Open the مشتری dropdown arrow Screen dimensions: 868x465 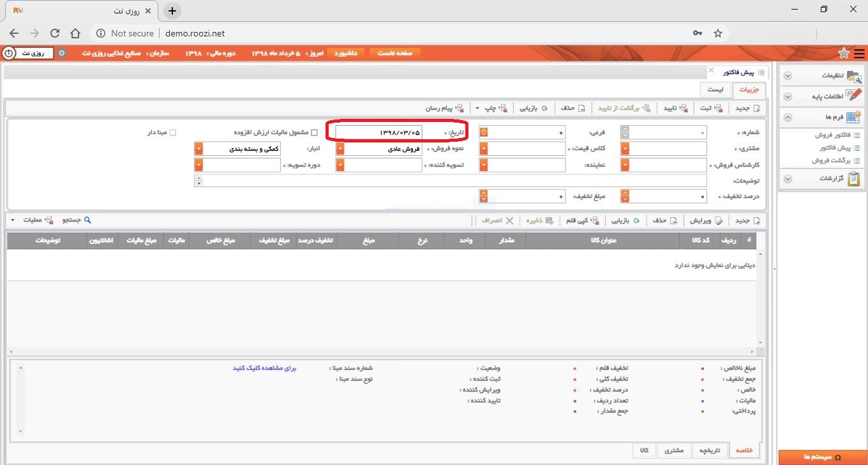point(625,149)
